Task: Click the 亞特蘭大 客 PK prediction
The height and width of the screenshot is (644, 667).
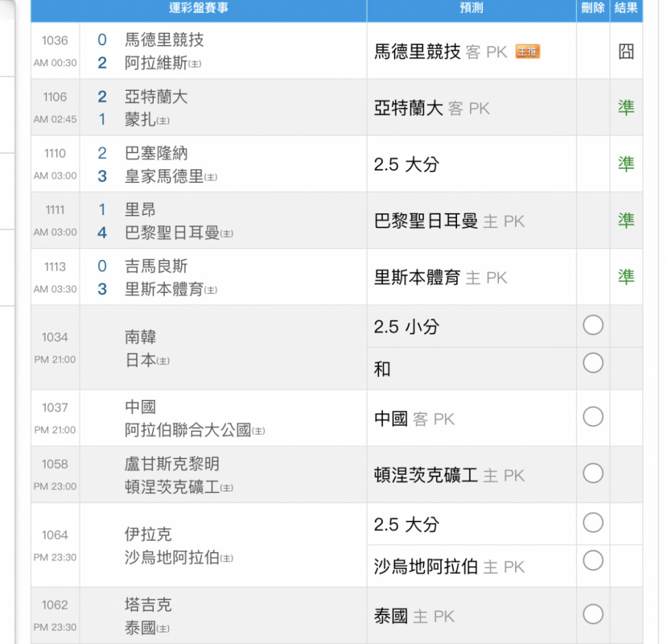Action: (432, 108)
